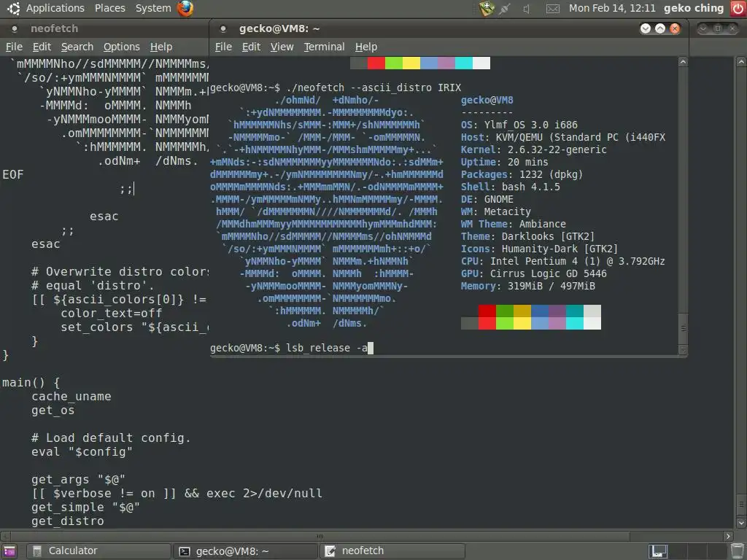Click the terminal window's title bar dot icon
747x560 pixels.
tap(222, 28)
